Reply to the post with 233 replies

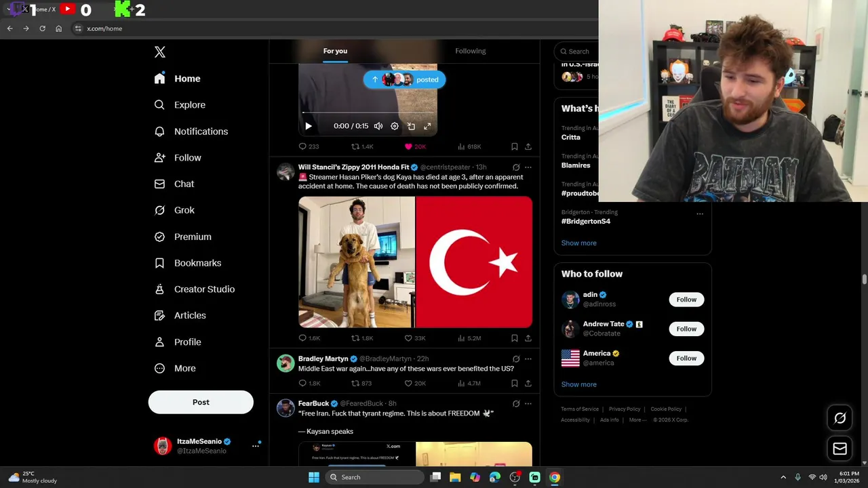tap(309, 146)
